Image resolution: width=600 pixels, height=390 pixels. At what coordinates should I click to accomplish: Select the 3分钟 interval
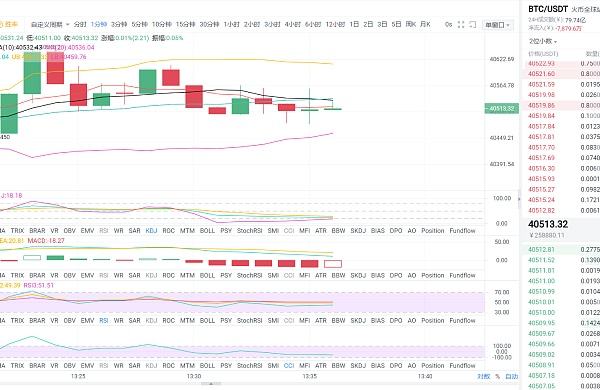119,24
